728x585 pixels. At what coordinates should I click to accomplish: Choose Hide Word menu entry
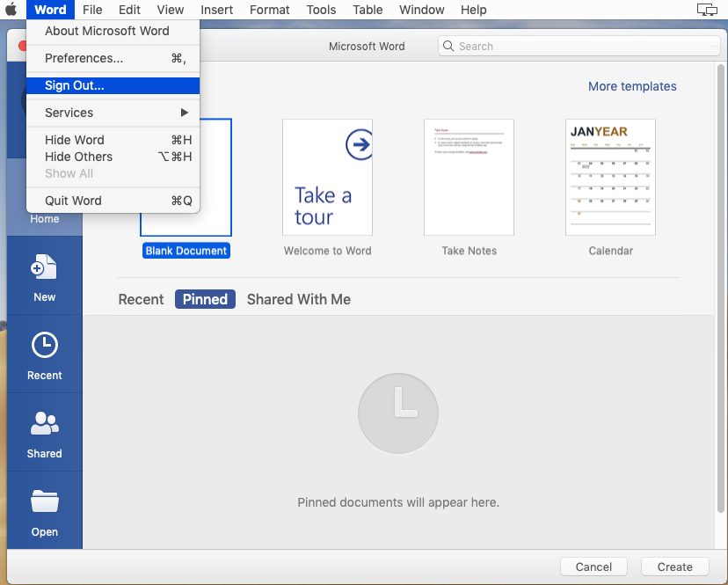tap(113, 140)
